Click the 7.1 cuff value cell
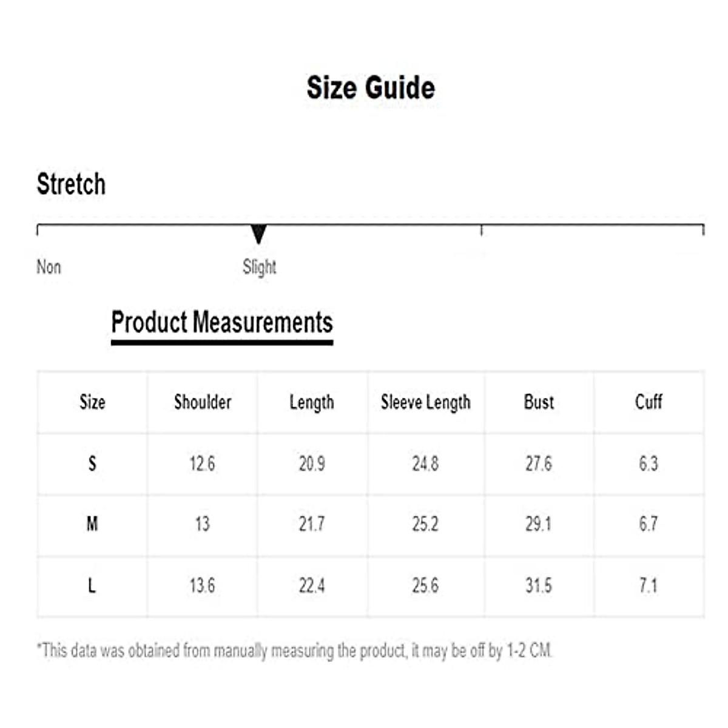 click(649, 586)
